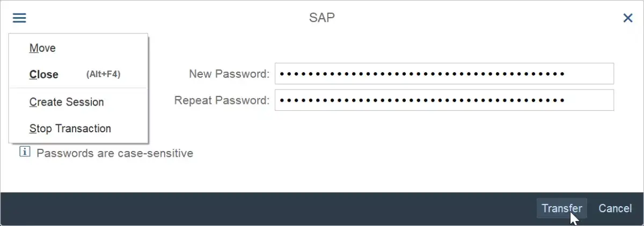Click the Cancel button
The width and height of the screenshot is (644, 226).
tap(615, 208)
